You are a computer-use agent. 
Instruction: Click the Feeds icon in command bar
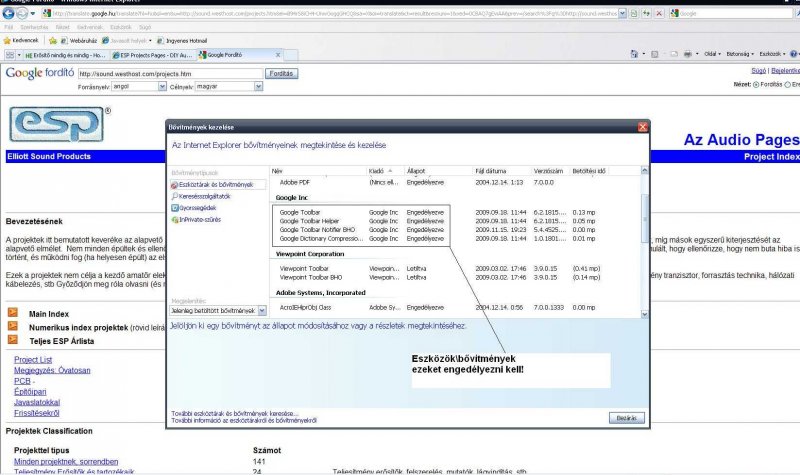(655, 54)
